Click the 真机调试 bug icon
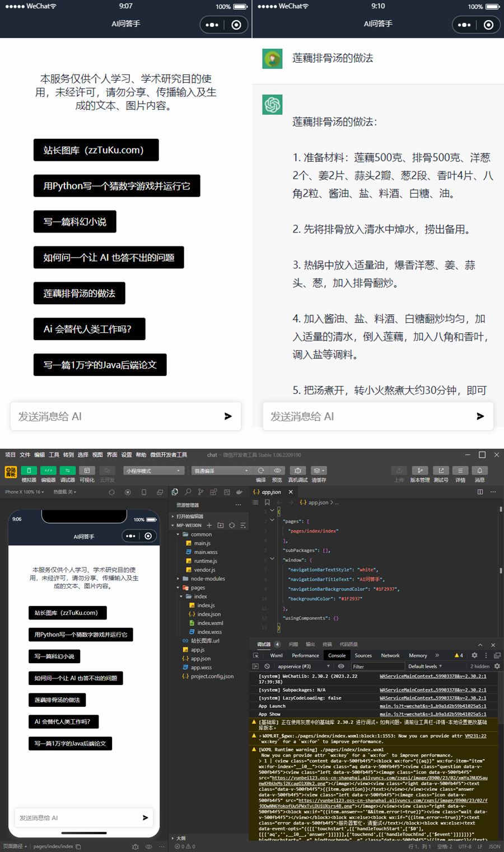The image size is (504, 852). [298, 471]
